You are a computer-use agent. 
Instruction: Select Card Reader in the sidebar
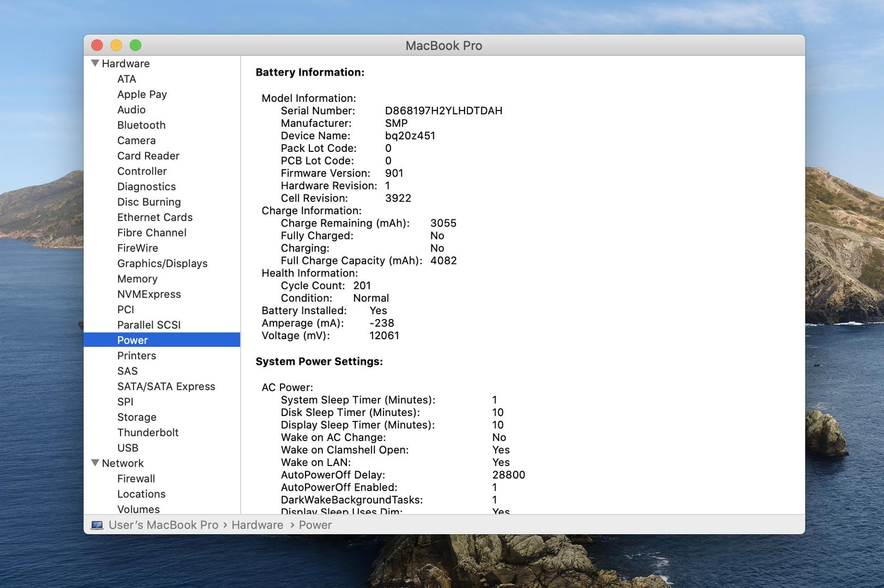point(148,156)
